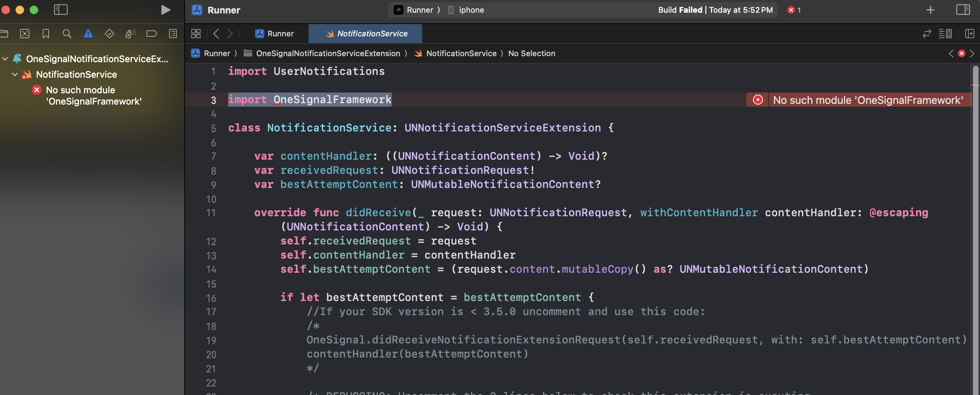
Task: Click the var contentHandler declaration
Action: pos(430,156)
